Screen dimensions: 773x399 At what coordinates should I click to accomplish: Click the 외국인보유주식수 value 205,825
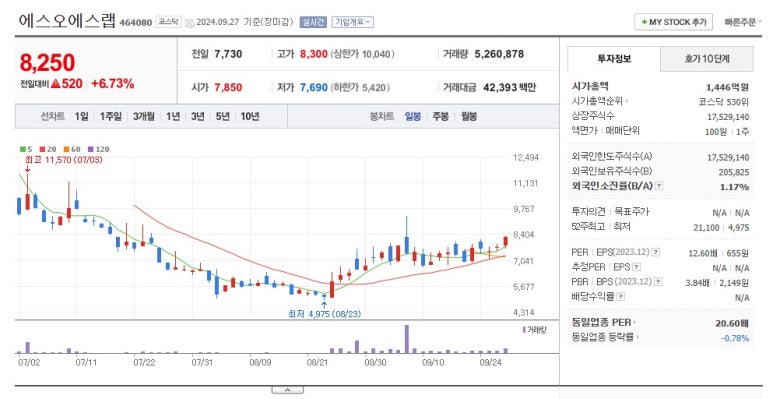734,172
